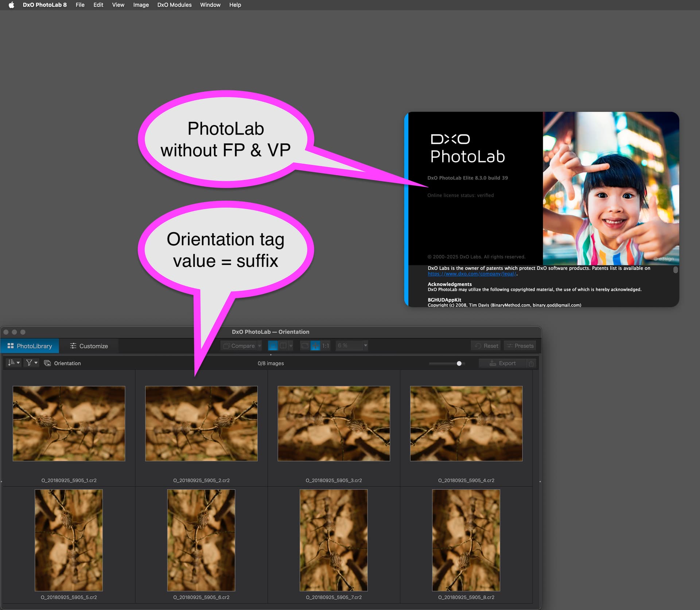Click the DxO PhotoLab logo in About window
This screenshot has width=700, height=610.
(x=467, y=149)
